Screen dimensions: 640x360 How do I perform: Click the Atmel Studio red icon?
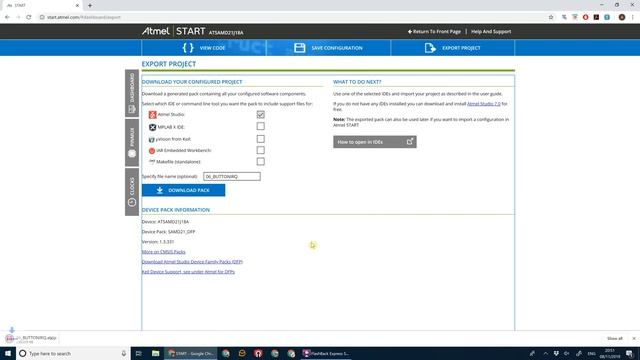(152, 115)
